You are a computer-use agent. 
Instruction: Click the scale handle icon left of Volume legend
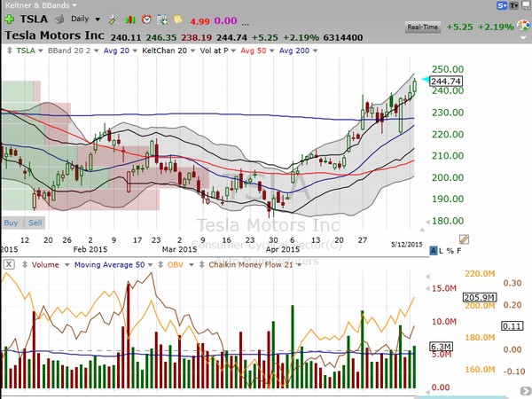coord(25,264)
